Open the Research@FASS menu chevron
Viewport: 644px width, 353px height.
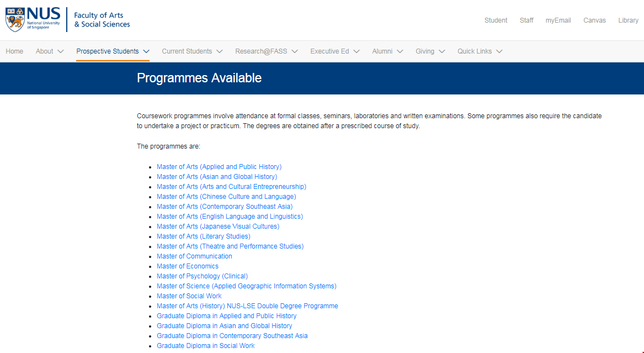[295, 51]
